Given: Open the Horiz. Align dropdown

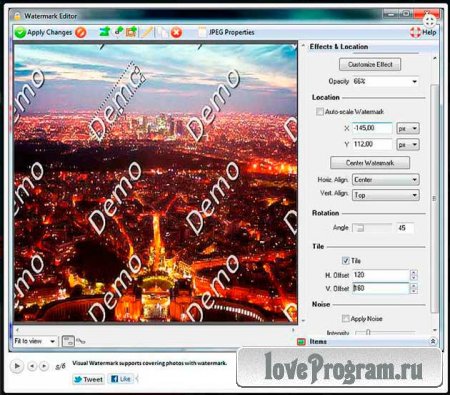Looking at the screenshot, I should pos(386,180).
